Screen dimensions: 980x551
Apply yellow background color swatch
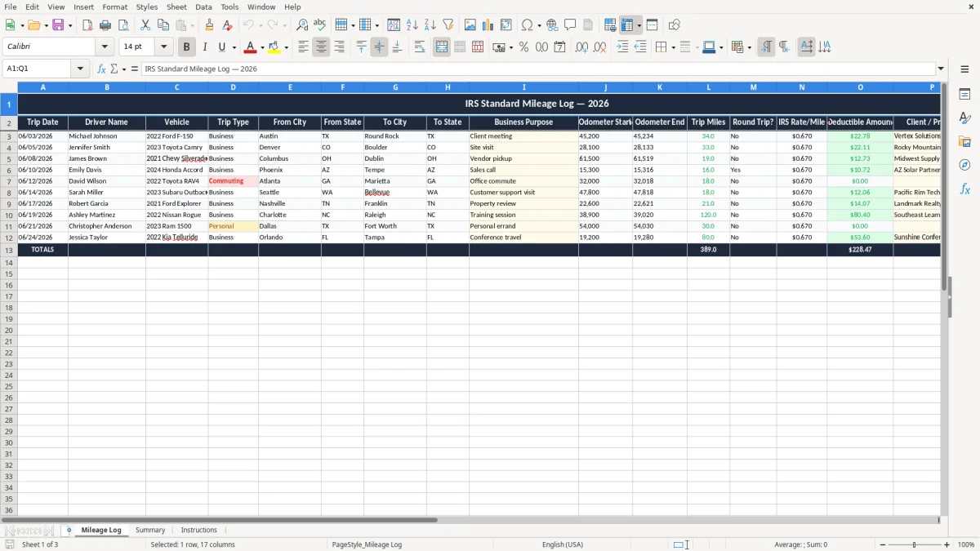274,47
